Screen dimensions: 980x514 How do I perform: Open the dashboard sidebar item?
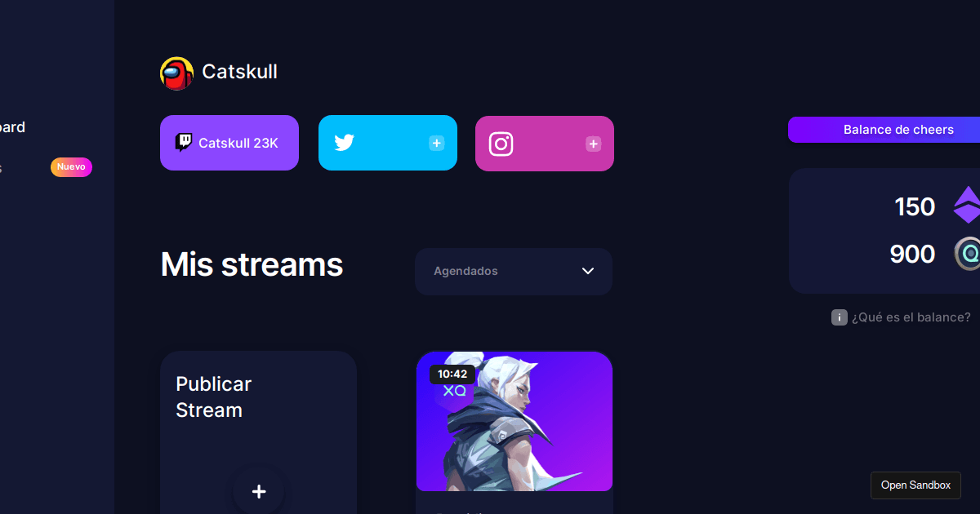pos(12,127)
